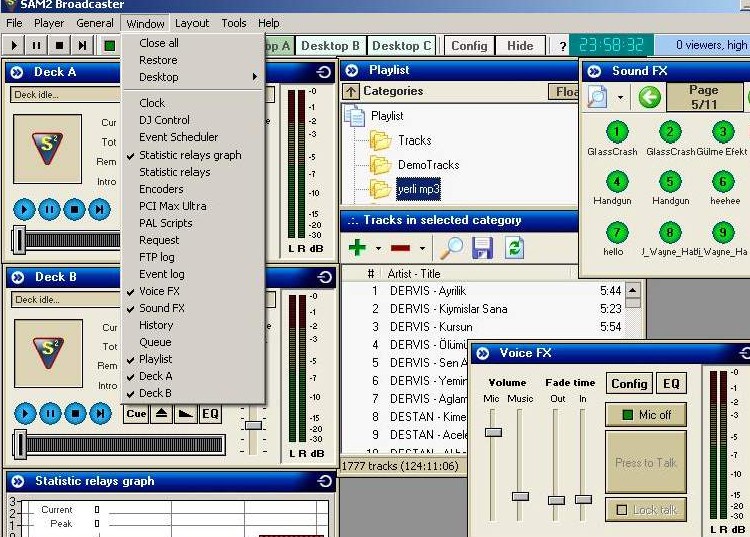Uncheck Deck A in Window menu
The image size is (750, 537).
click(155, 376)
